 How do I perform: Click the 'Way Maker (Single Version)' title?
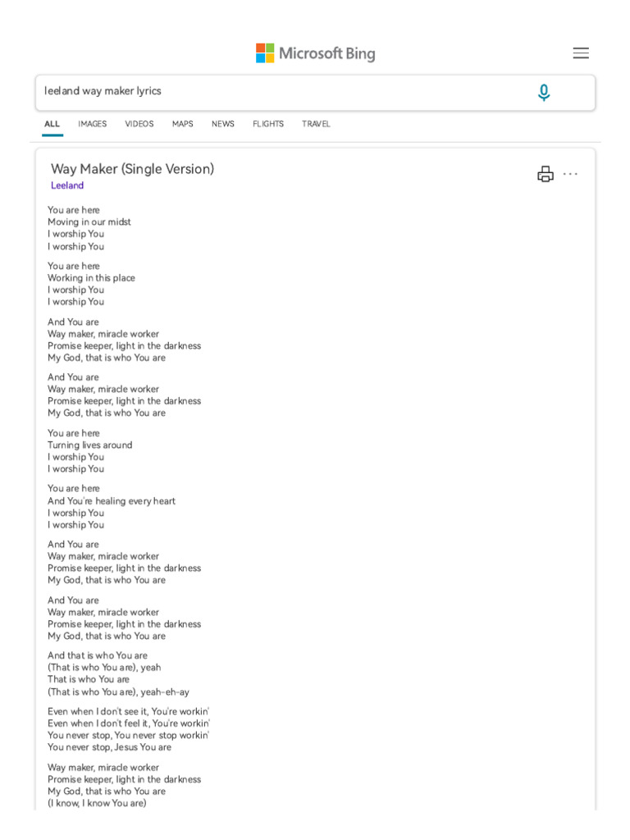pyautogui.click(x=132, y=169)
